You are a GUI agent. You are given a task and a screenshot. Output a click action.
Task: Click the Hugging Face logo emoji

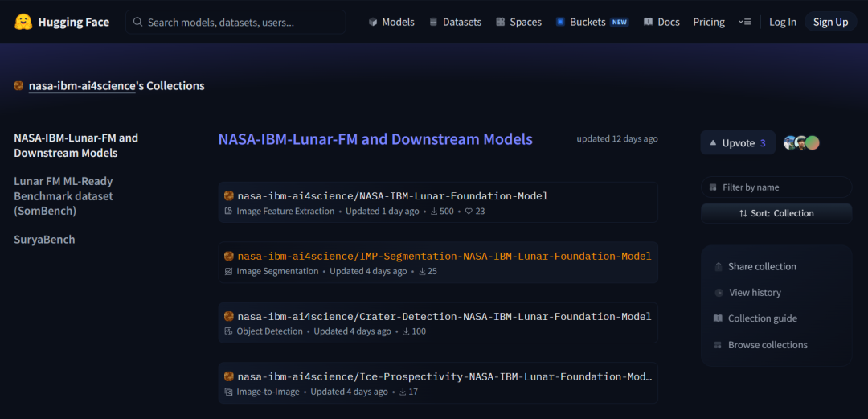(23, 23)
